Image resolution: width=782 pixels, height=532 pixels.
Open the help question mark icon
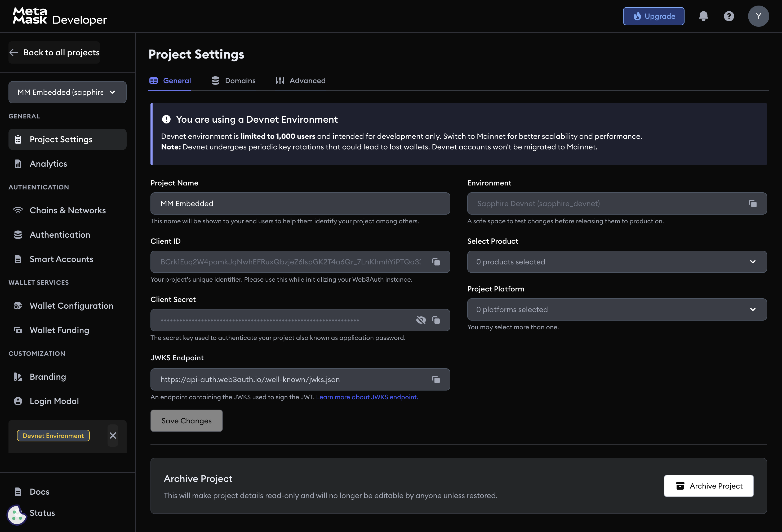(x=729, y=16)
